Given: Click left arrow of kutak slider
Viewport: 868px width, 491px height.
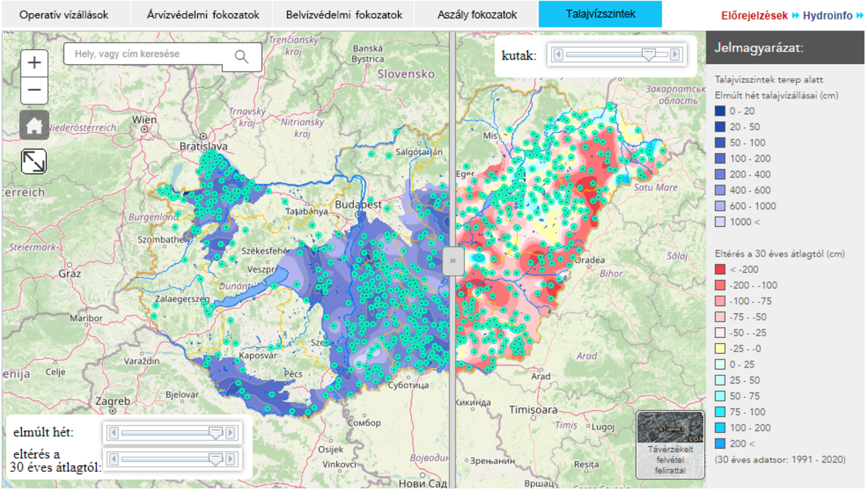Looking at the screenshot, I should point(558,54).
